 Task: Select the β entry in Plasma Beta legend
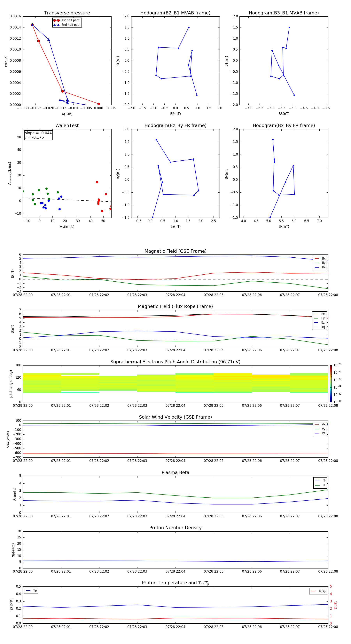coord(320,485)
